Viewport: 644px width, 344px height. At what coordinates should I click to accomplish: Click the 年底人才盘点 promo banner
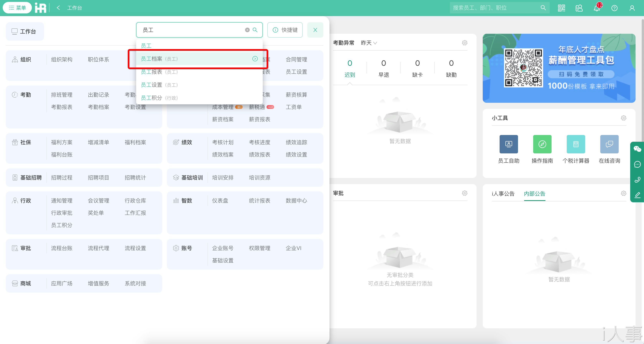pyautogui.click(x=559, y=68)
